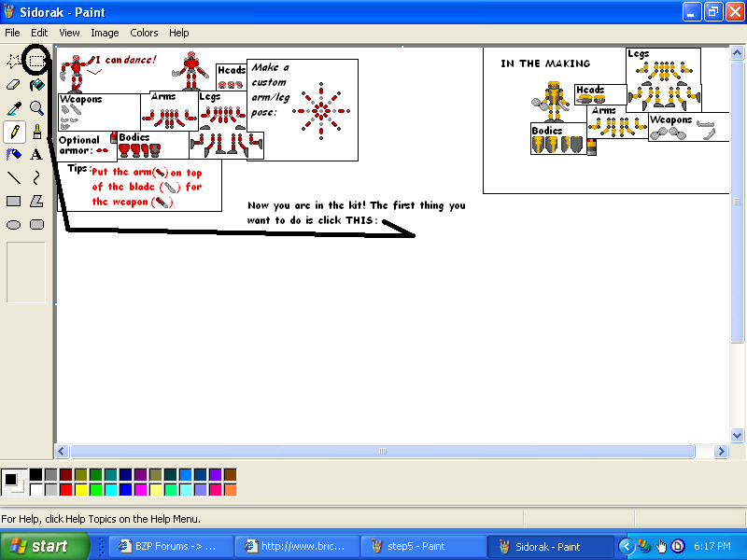Select the light gray palette color
The image size is (747, 560).
coord(51,489)
